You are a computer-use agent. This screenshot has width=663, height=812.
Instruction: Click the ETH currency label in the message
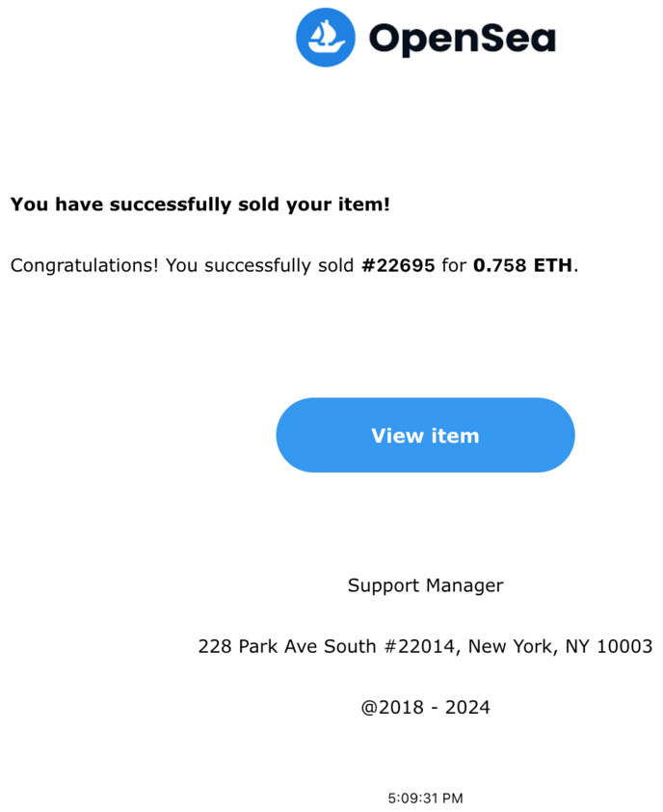pos(553,265)
